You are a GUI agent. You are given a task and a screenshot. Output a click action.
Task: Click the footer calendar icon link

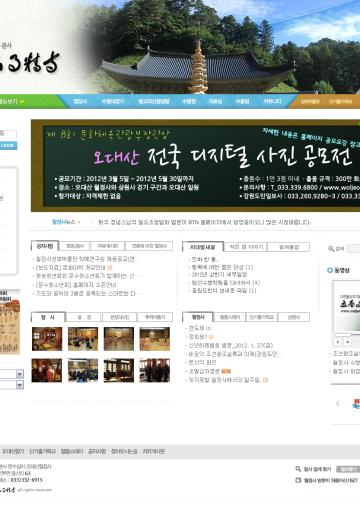(x=298, y=480)
